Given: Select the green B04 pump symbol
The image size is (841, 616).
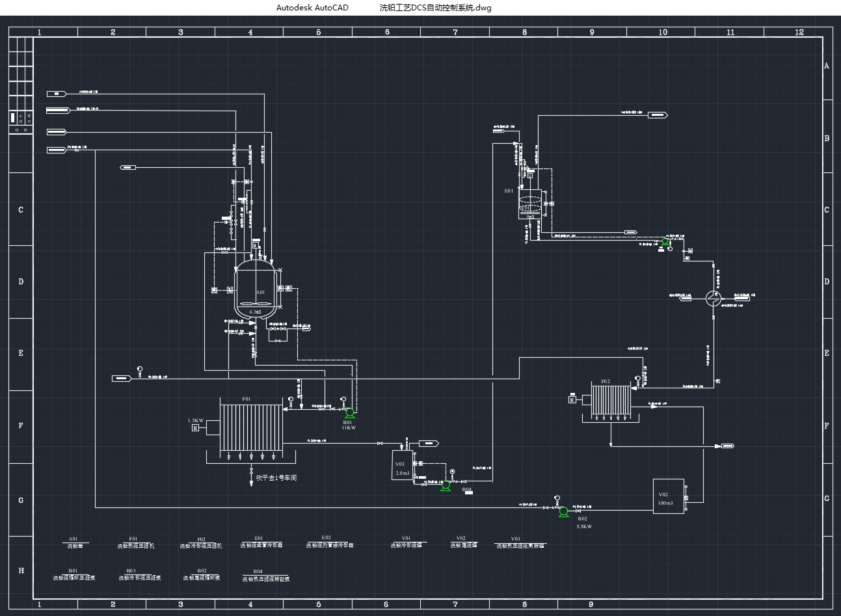Looking at the screenshot, I should 445,486.
